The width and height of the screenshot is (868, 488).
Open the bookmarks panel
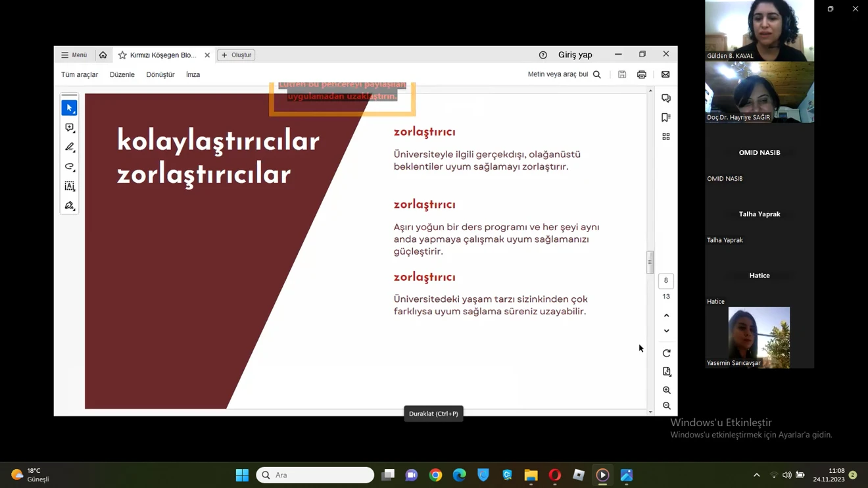point(666,118)
